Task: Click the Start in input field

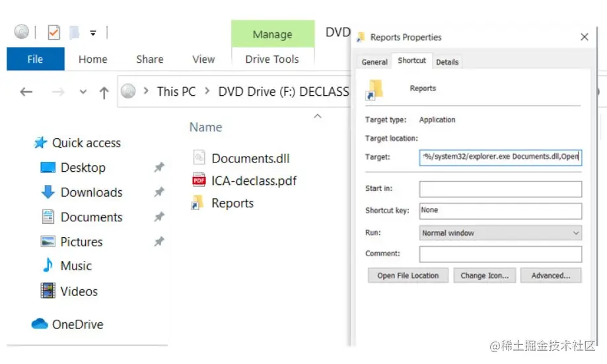Action: (500, 189)
